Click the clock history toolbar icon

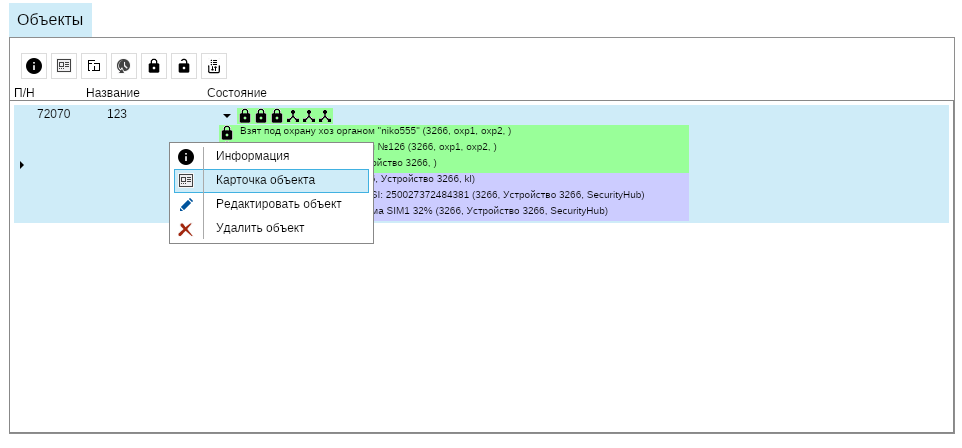point(124,66)
